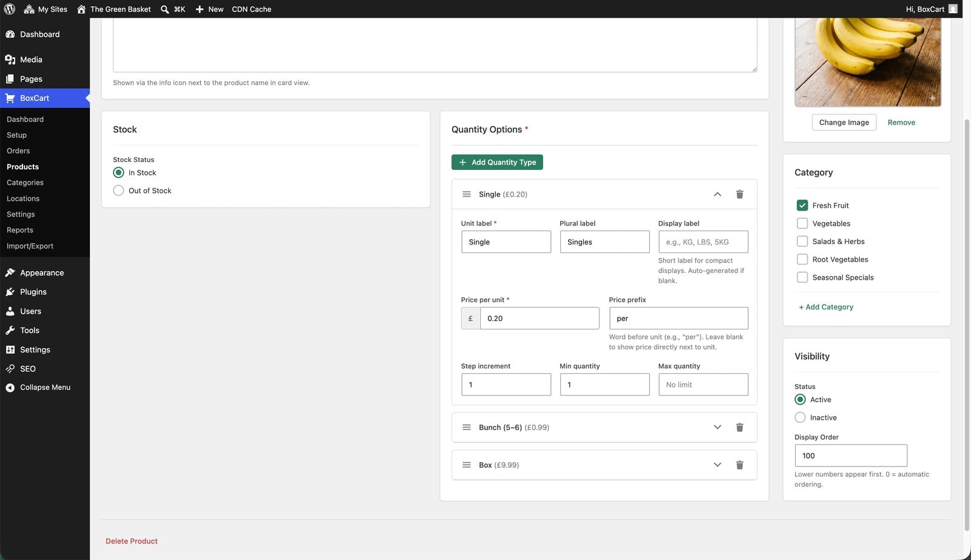The width and height of the screenshot is (971, 560).
Task: Click the WordPress logo icon
Action: click(10, 9)
